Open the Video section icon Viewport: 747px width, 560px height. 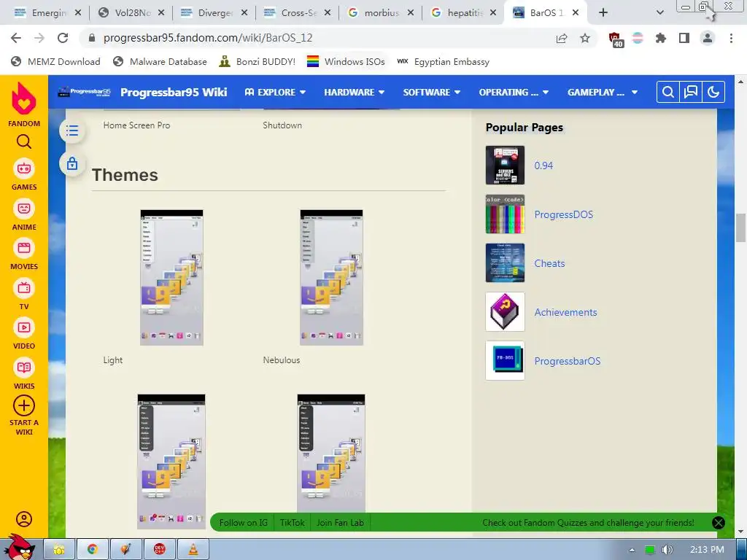click(24, 327)
